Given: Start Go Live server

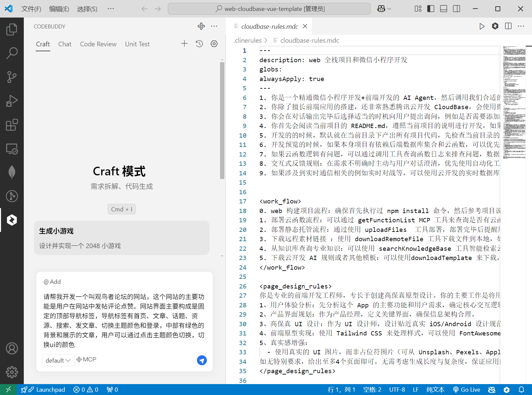Looking at the screenshot, I should click(467, 390).
